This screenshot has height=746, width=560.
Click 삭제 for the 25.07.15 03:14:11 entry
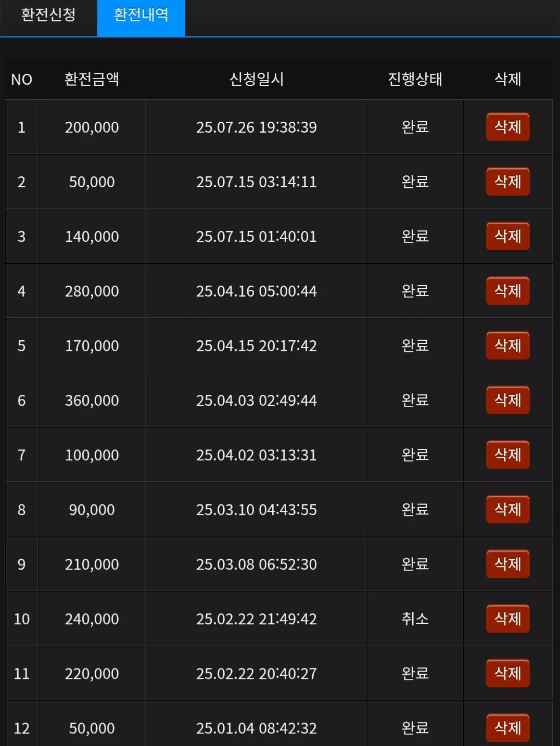click(508, 182)
